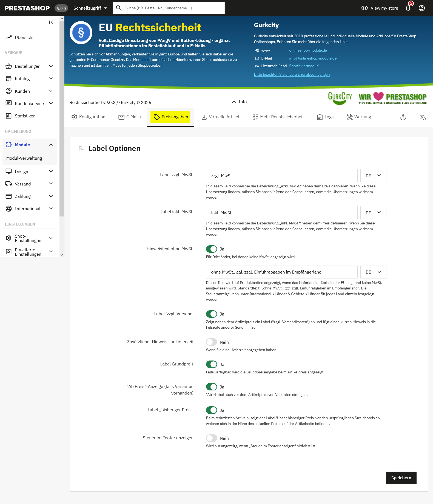The image size is (433, 504).
Task: Click the Label inkl. MwSt. text field
Action: tap(281, 213)
